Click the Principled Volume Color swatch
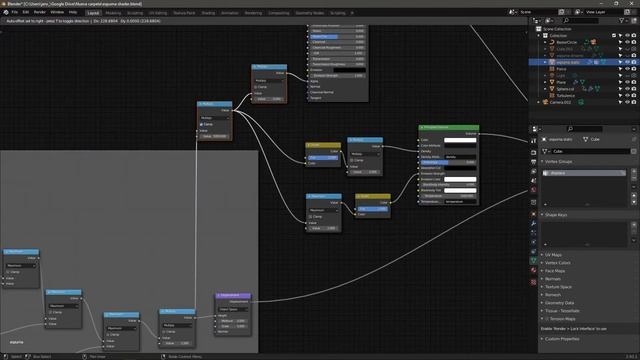Screen dimensions: 640x360 [460, 140]
